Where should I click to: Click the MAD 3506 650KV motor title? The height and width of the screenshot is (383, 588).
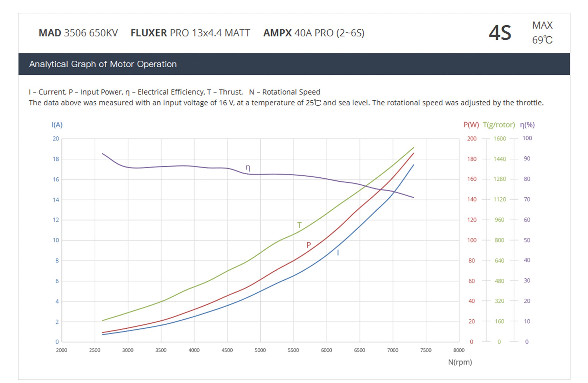click(x=78, y=33)
